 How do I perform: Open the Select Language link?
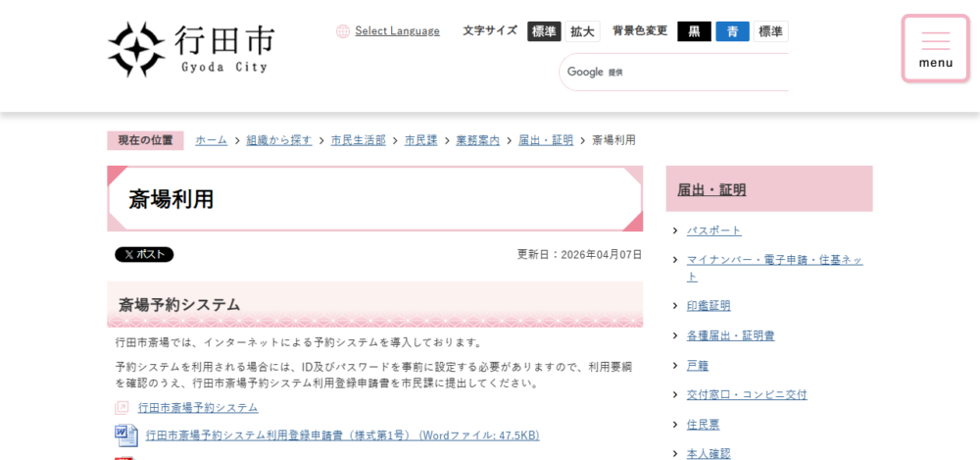pyautogui.click(x=398, y=30)
